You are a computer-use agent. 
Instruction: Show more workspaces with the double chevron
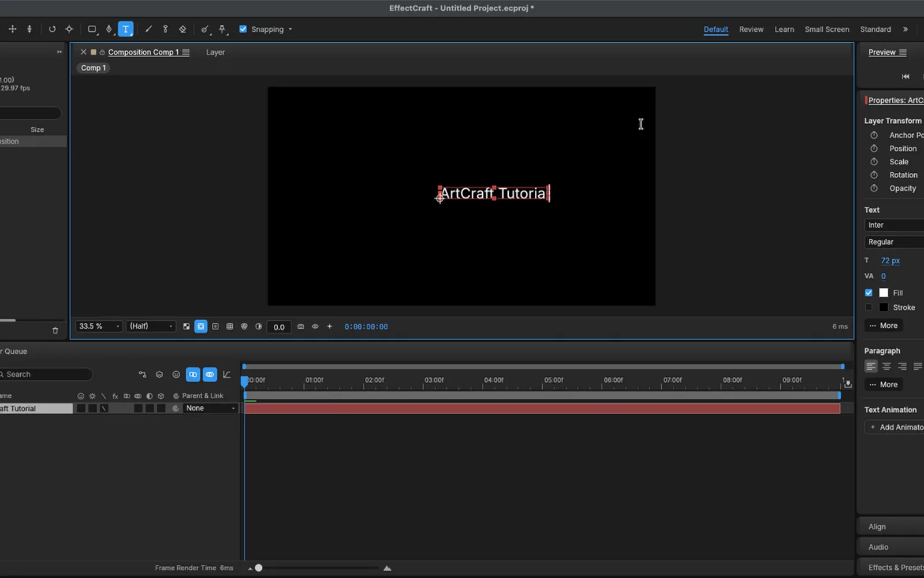click(906, 29)
